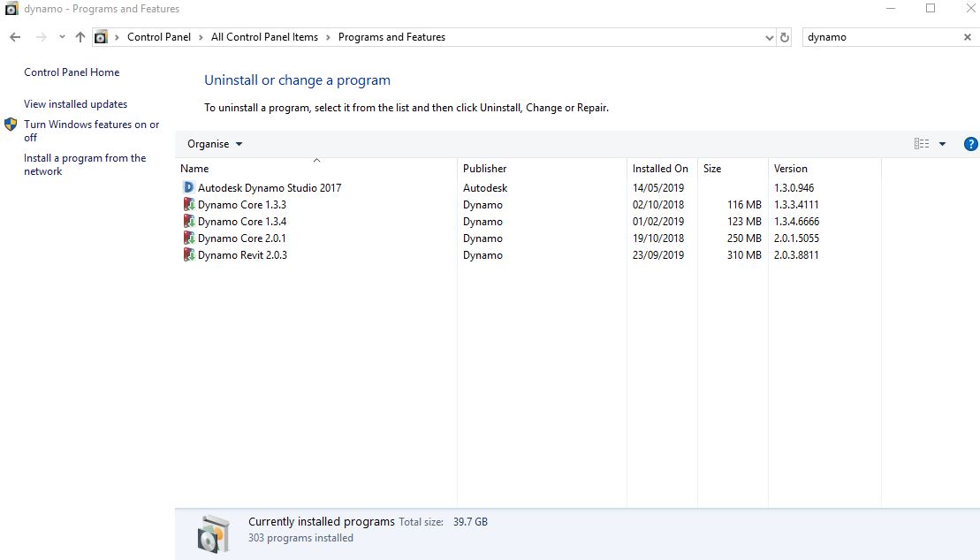Click the Back navigation arrow

pyautogui.click(x=15, y=37)
